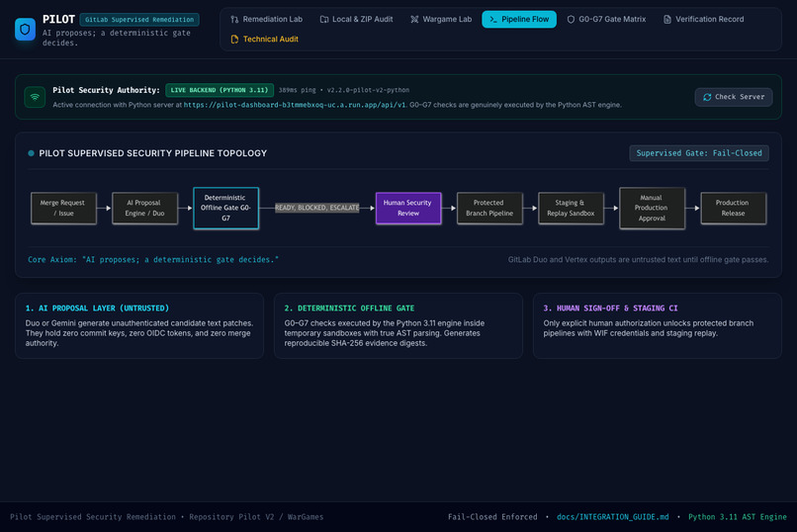Screen dimensions: 797x532
Task: Select the Deterministic Offline Gate G0-G7 node
Action: click(225, 208)
